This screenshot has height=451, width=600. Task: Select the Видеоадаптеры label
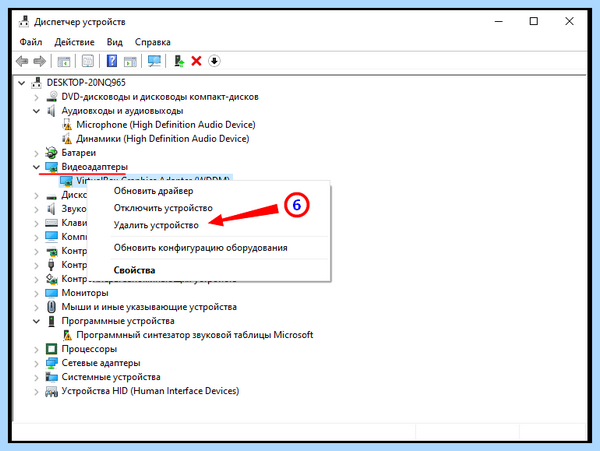click(95, 167)
